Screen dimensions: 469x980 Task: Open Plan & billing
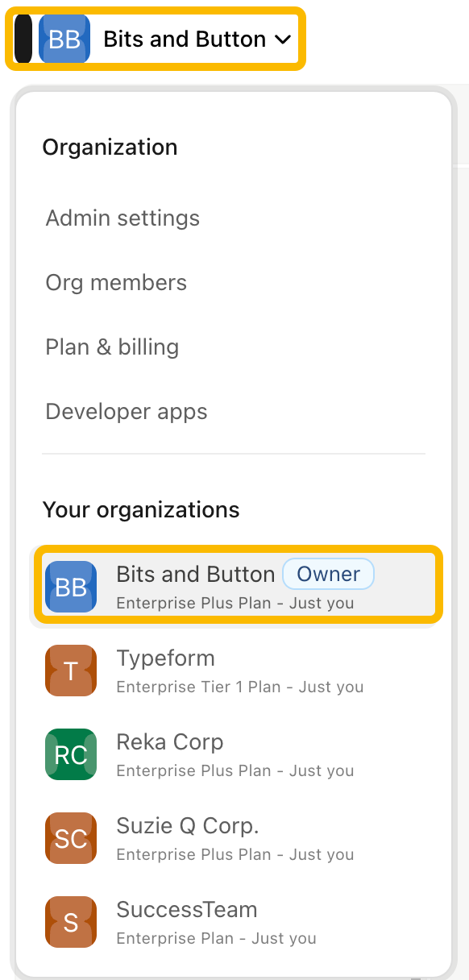[x=112, y=347]
